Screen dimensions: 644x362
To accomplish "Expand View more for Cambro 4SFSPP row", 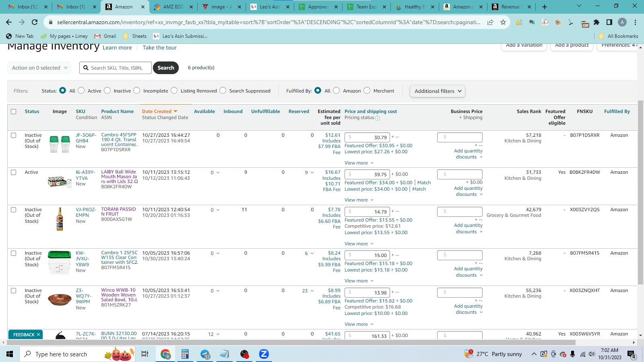I will [359, 163].
